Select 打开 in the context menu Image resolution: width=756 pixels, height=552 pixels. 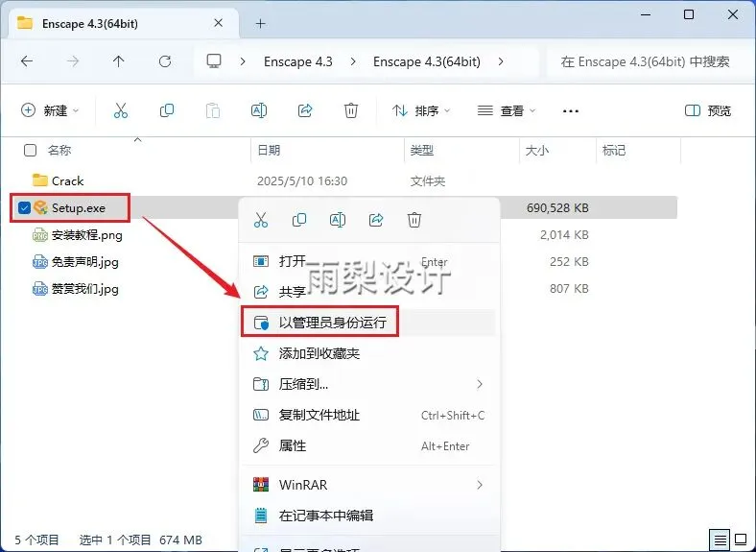coord(368,261)
